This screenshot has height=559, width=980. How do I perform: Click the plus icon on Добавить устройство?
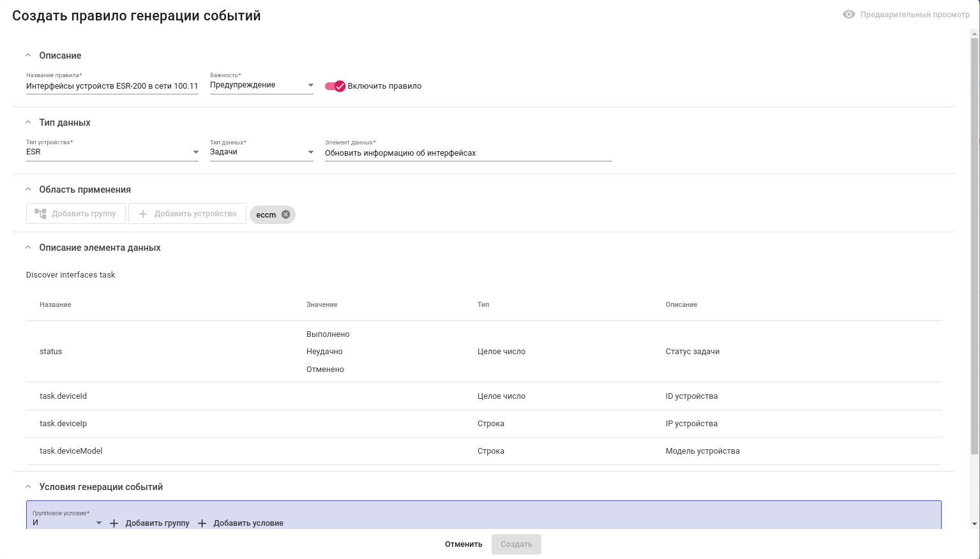pos(143,214)
